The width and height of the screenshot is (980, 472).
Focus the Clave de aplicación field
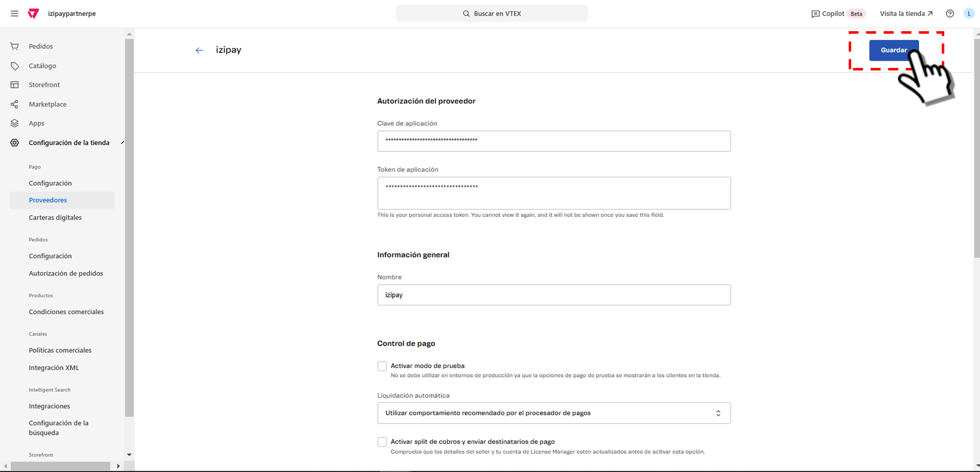554,141
